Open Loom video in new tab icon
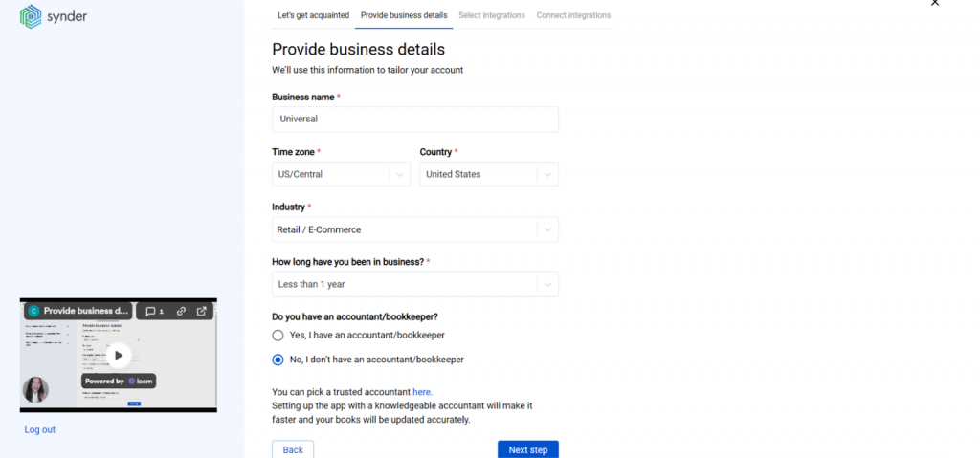Viewport: 980px width, 458px height. [202, 311]
